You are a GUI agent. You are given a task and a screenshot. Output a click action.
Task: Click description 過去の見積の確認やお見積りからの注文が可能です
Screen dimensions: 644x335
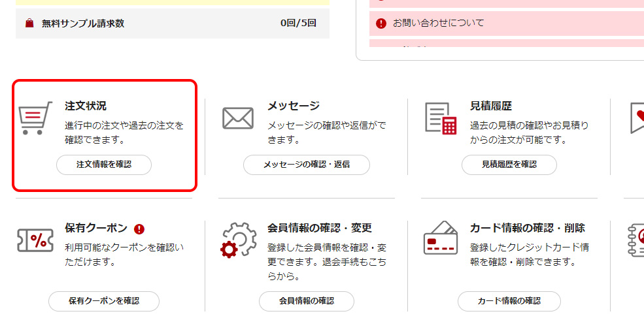(530, 133)
